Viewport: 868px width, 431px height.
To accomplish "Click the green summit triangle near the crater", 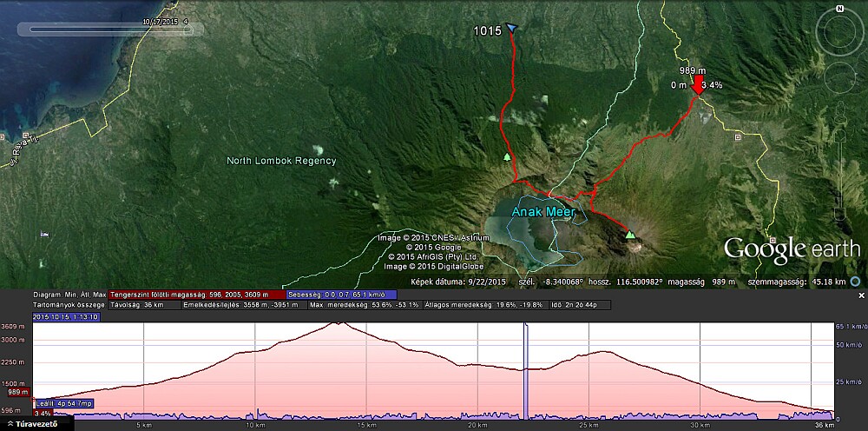I will [630, 235].
